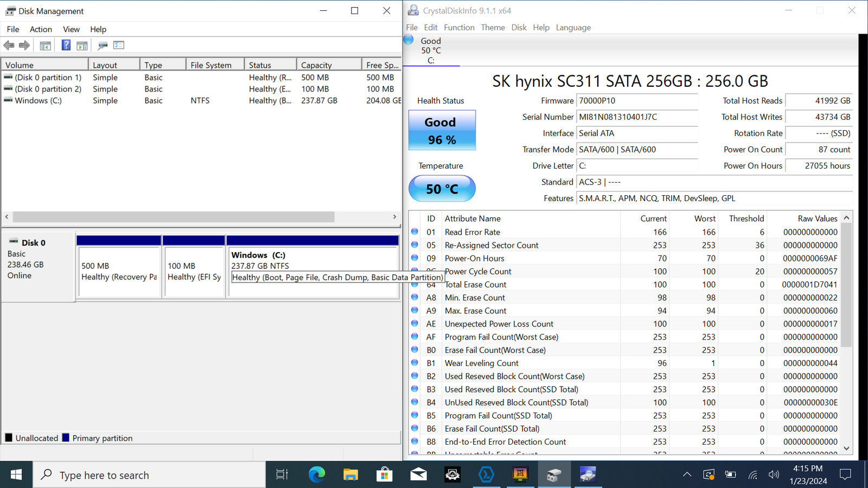Click the disk drive toolbar icon in Disk Management
The width and height of the screenshot is (868, 488).
point(103,46)
